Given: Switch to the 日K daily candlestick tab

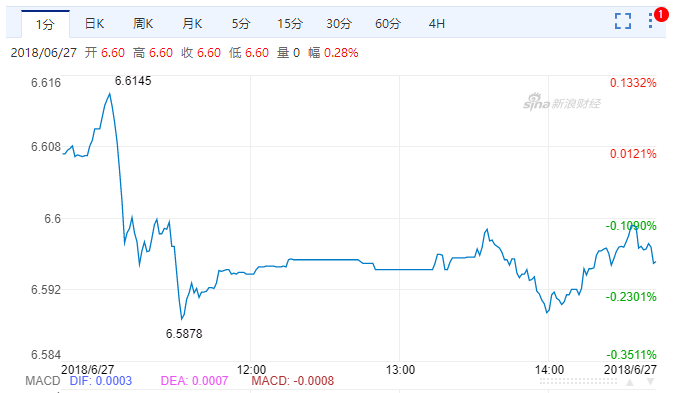Looking at the screenshot, I should point(94,23).
